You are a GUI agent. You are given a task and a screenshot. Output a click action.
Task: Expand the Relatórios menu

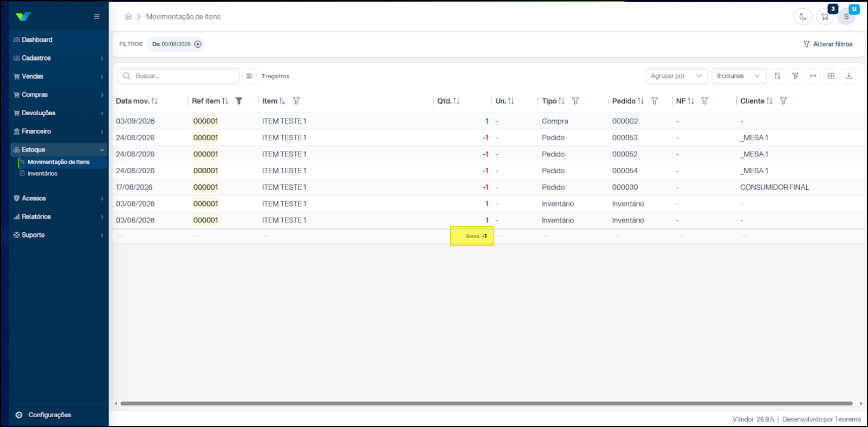coord(59,217)
